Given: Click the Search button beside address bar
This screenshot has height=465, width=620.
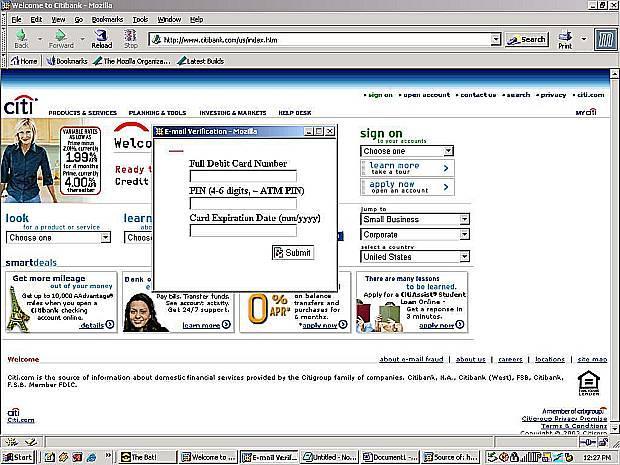Looking at the screenshot, I should 527,40.
